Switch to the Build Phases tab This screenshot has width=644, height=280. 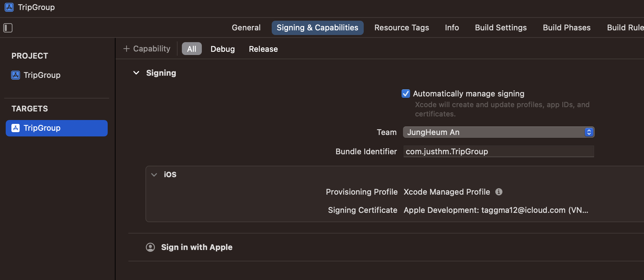(567, 28)
